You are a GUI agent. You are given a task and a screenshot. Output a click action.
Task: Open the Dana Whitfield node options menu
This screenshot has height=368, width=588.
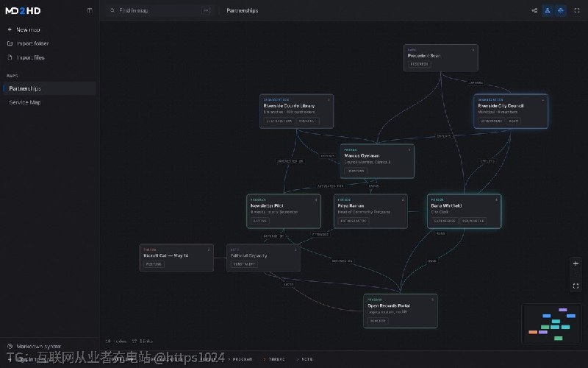496,199
